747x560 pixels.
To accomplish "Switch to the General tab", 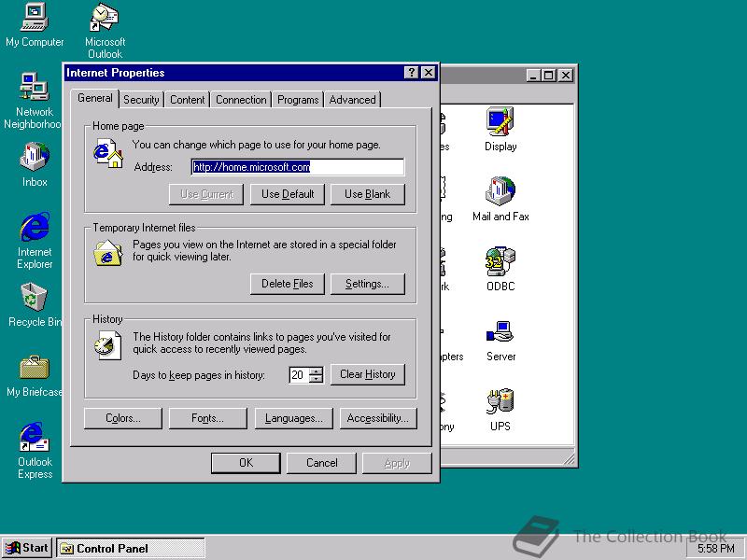I will pyautogui.click(x=95, y=98).
